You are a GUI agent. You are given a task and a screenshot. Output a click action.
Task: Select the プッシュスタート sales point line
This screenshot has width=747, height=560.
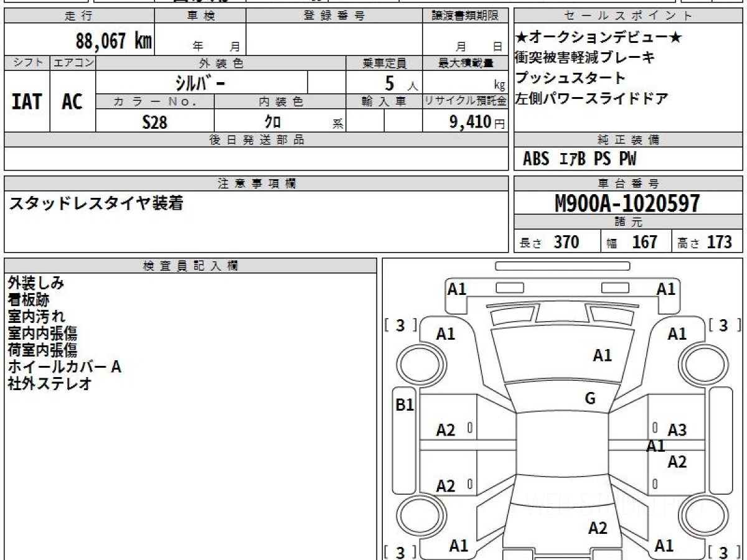pyautogui.click(x=570, y=78)
